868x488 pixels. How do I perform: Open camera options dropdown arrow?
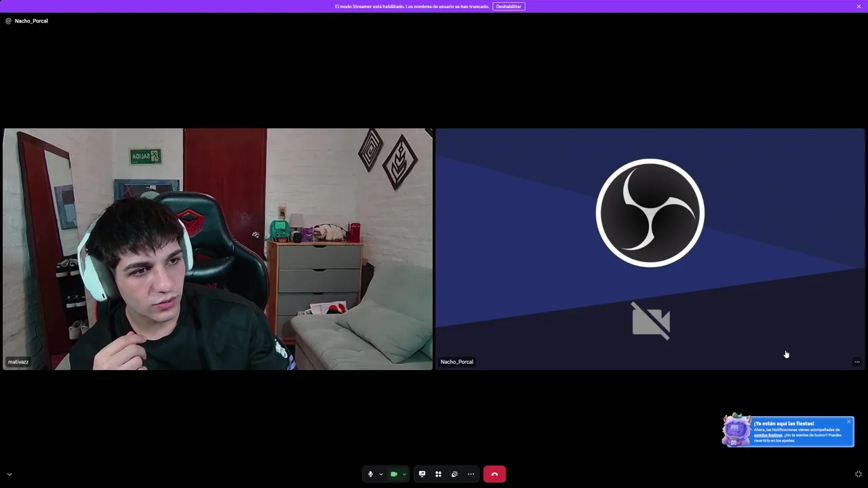point(404,474)
